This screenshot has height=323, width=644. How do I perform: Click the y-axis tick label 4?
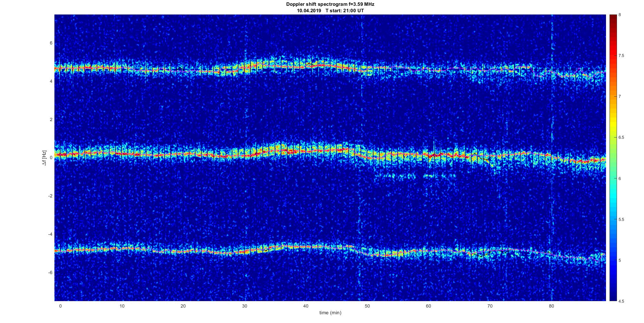(51, 81)
